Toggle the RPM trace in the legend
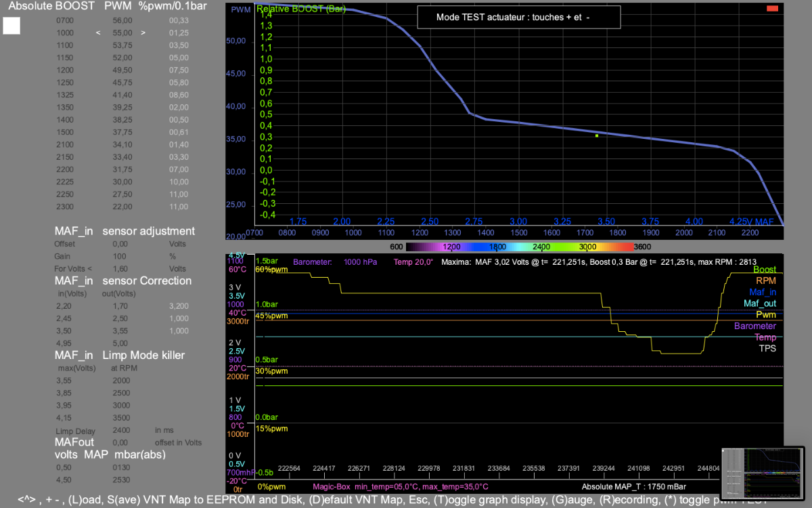 tap(765, 280)
